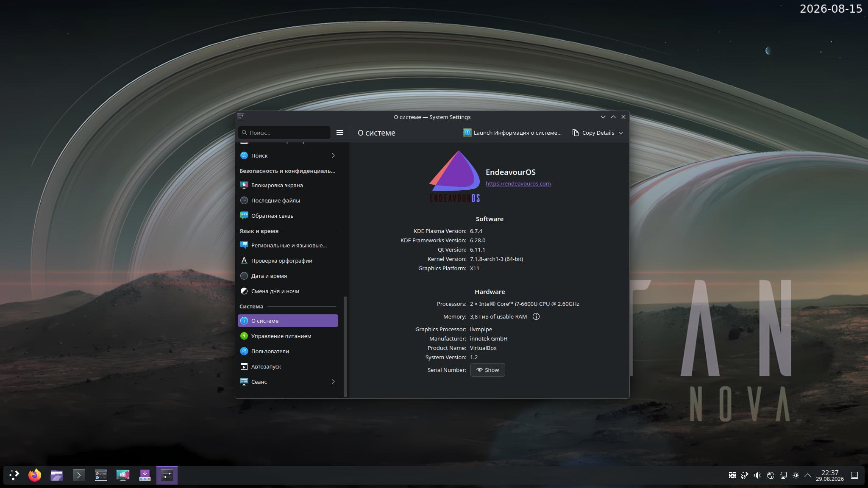Open the Konsole terminal from taskbar
The image size is (868, 488).
(79, 475)
